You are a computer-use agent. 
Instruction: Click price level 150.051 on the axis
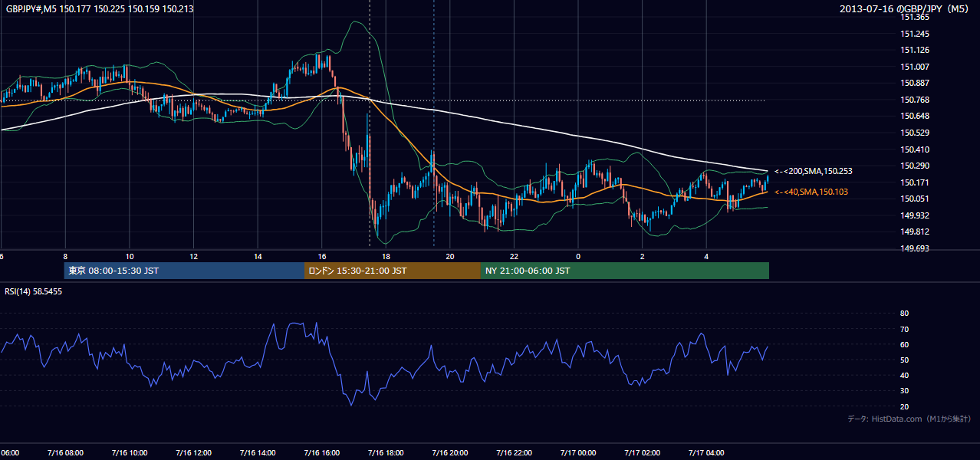pos(916,199)
